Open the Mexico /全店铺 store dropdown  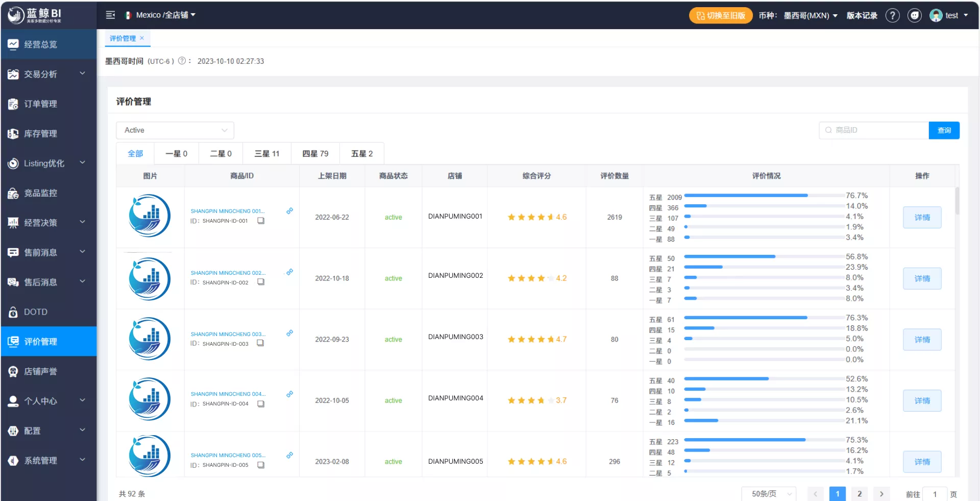160,15
